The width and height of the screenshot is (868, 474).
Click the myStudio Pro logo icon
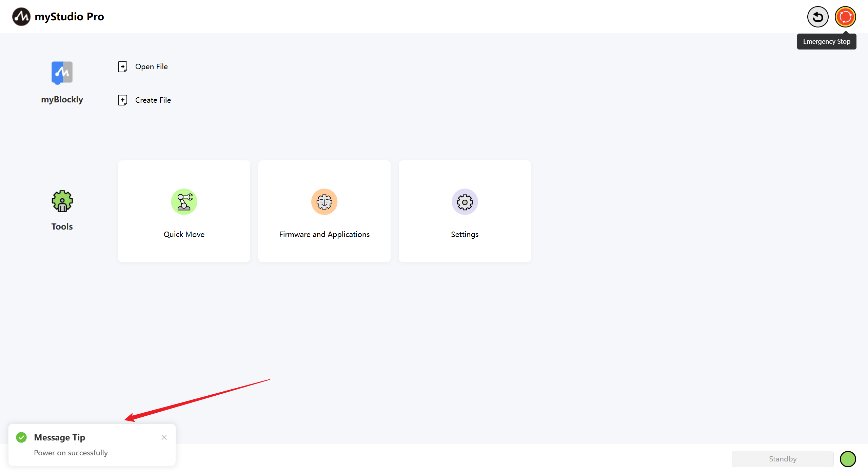click(21, 17)
